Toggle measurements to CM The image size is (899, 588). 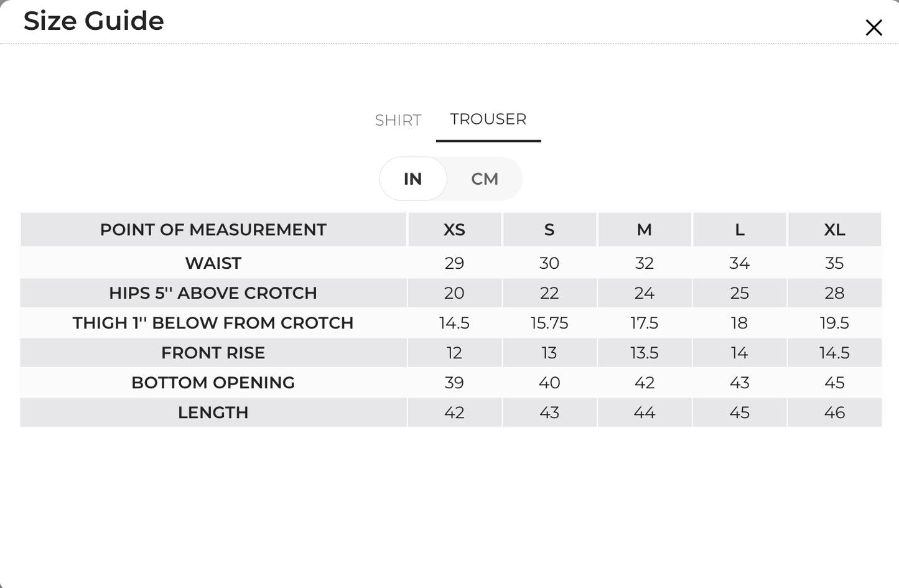coord(485,179)
